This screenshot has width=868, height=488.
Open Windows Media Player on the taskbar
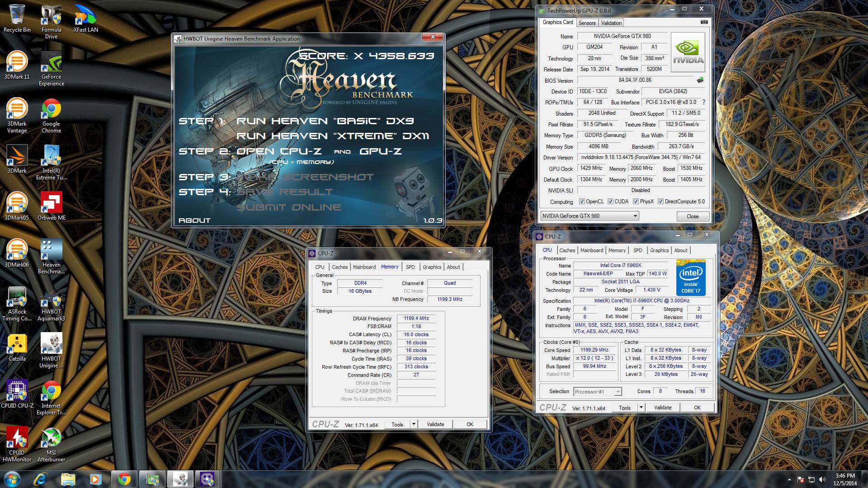coord(95,479)
